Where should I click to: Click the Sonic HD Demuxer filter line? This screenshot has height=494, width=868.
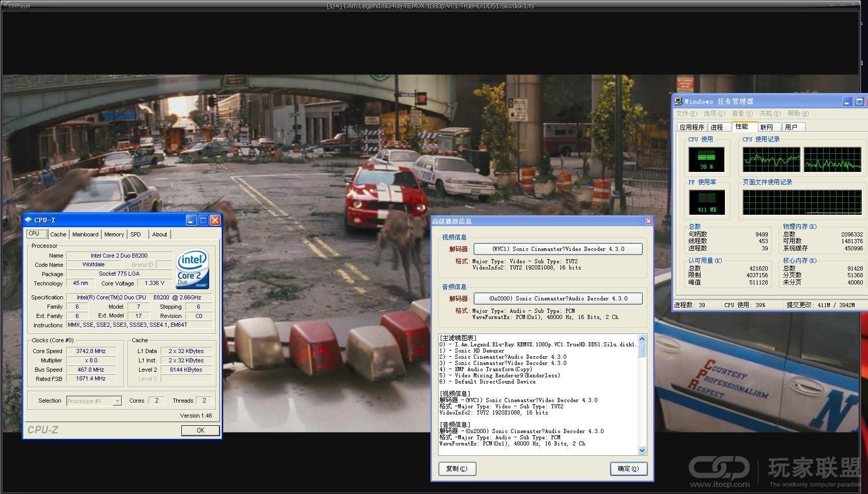click(x=472, y=351)
